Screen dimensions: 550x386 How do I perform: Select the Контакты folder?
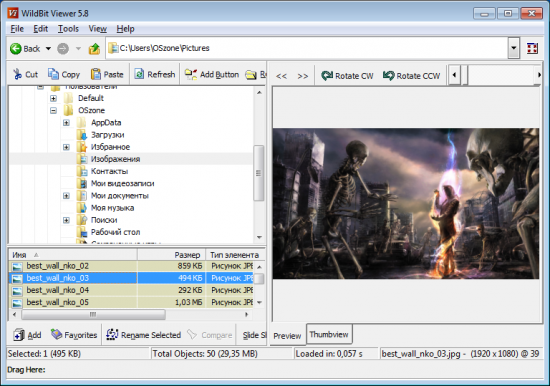pos(109,171)
